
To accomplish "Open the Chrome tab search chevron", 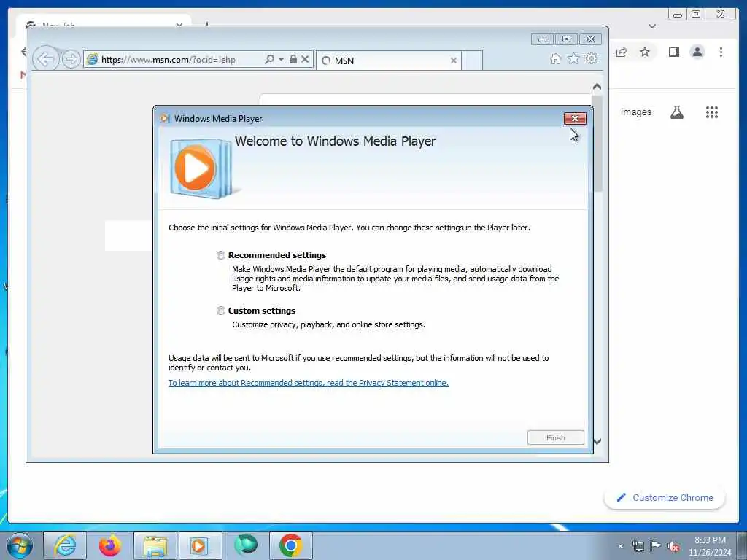I will tap(652, 26).
